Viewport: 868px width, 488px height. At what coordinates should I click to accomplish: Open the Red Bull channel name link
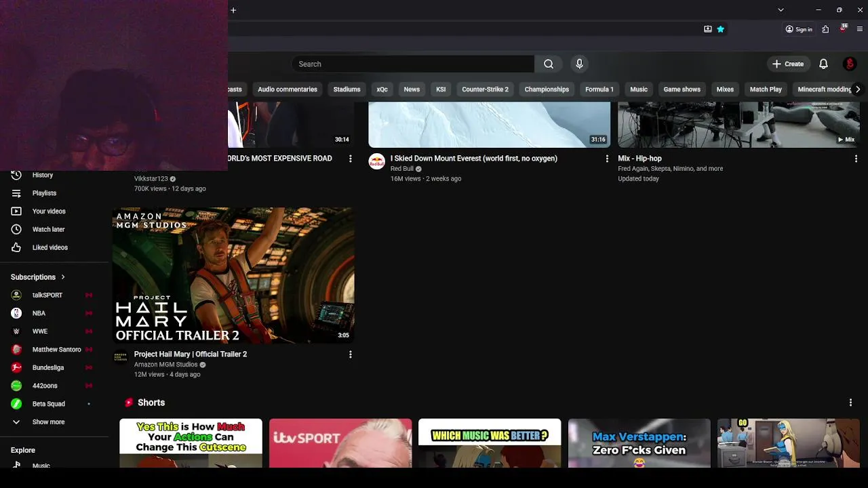point(402,169)
